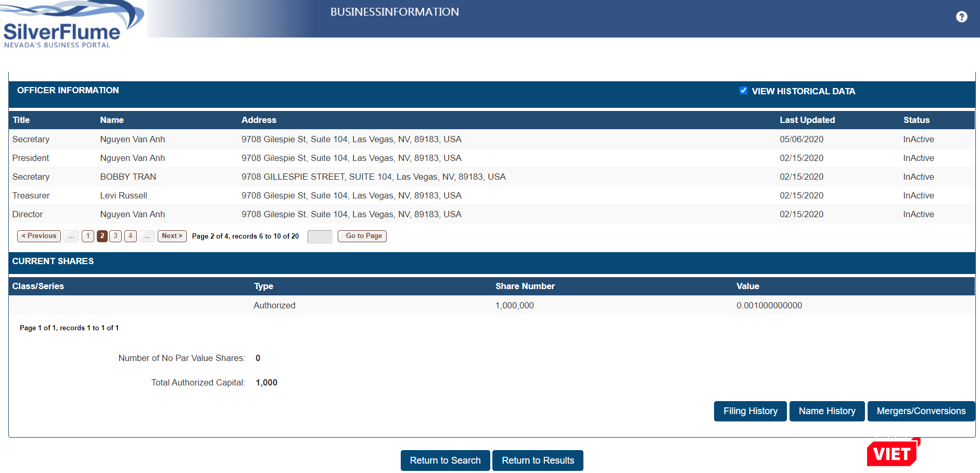Go to the Next officer page
Image resolution: width=980 pixels, height=473 pixels.
[x=172, y=236]
